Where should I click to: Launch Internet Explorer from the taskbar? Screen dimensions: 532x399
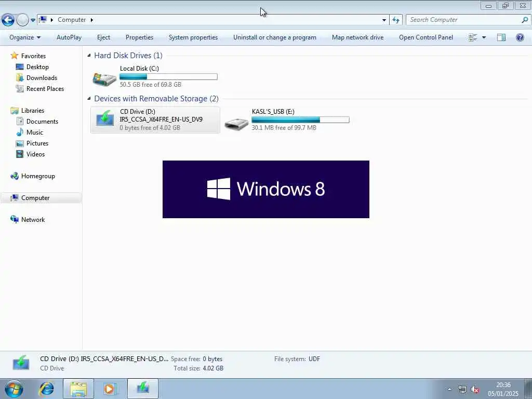click(x=46, y=389)
